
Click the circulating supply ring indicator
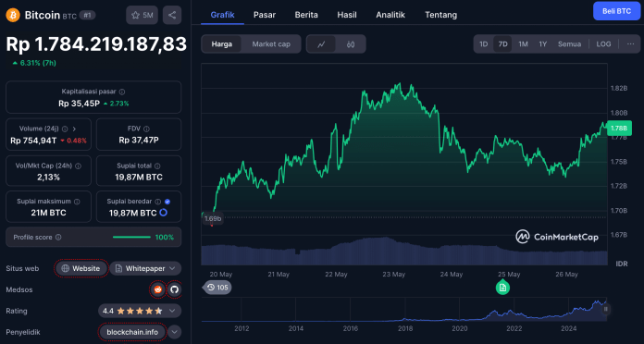pyautogui.click(x=164, y=213)
